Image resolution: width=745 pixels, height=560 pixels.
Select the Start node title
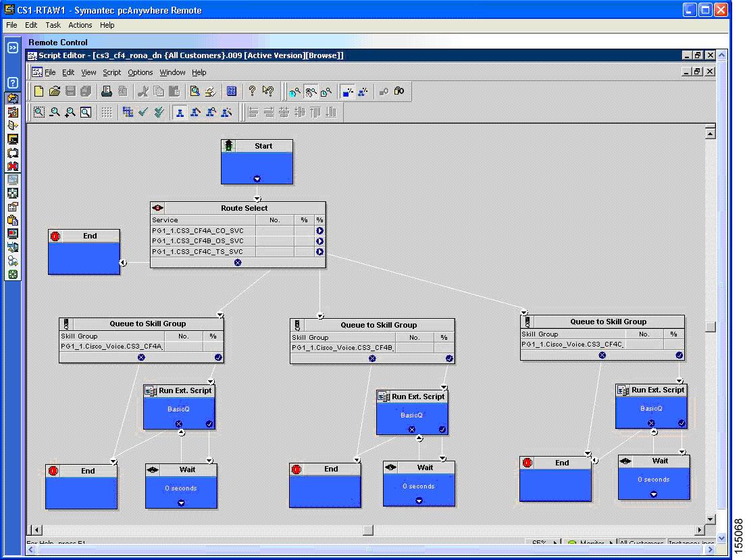[x=263, y=146]
